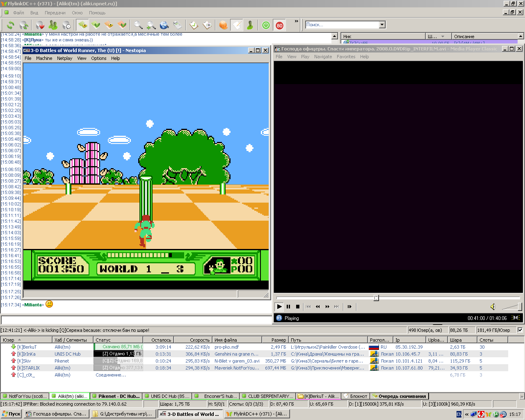
Task: Open the Ш... column sort dropdown arrow
Action: (x=443, y=37)
